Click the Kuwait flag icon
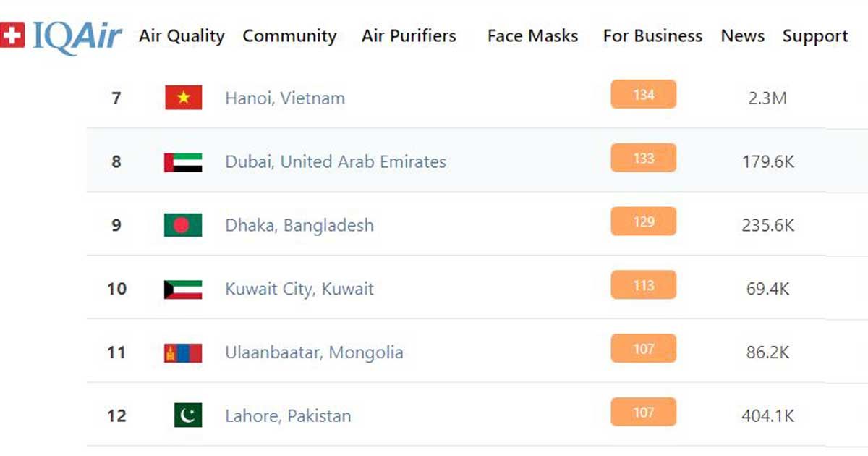 183,289
